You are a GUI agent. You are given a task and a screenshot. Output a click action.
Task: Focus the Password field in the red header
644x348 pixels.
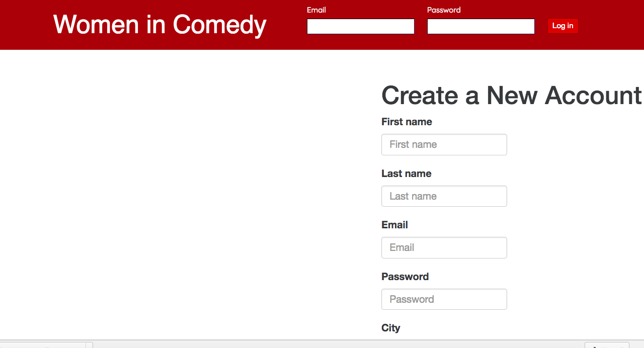[480, 27]
